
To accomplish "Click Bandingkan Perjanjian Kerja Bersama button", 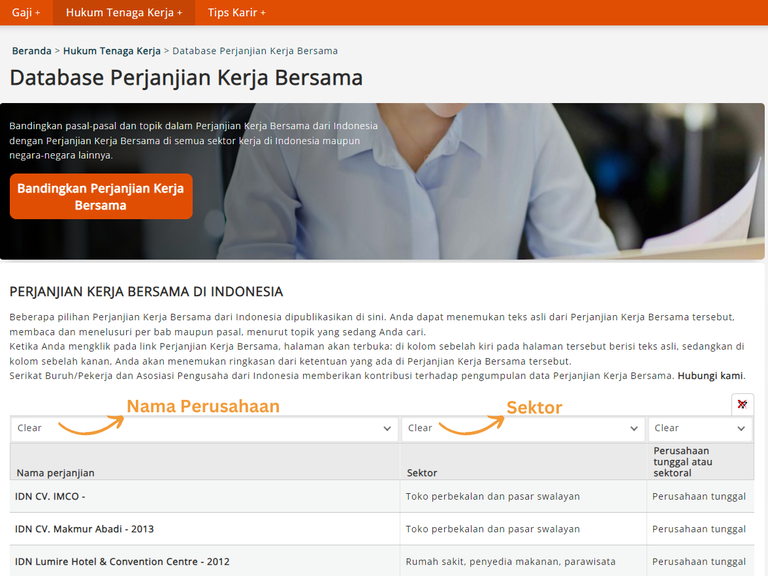I will (x=101, y=196).
